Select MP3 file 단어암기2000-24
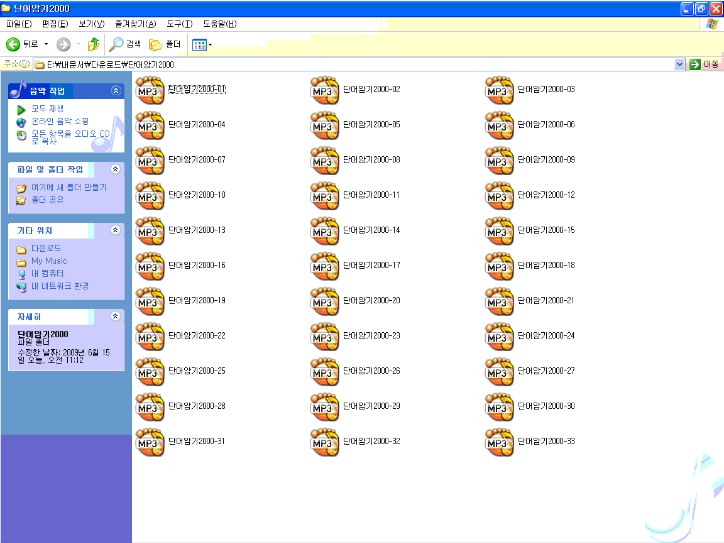 [x=530, y=336]
